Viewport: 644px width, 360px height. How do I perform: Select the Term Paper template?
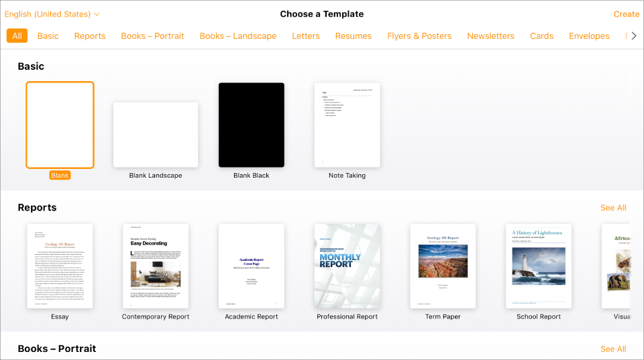[x=443, y=266]
